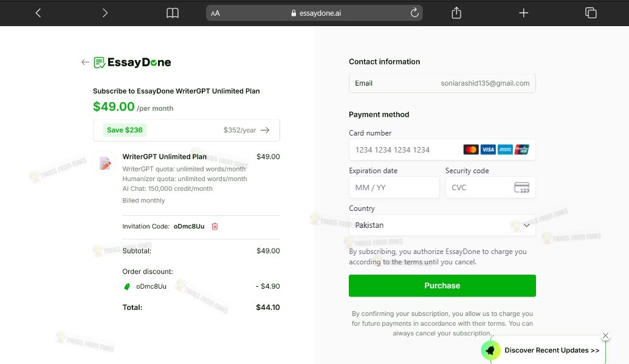The height and width of the screenshot is (364, 629).
Task: Click the Purchase button
Action: tap(442, 286)
